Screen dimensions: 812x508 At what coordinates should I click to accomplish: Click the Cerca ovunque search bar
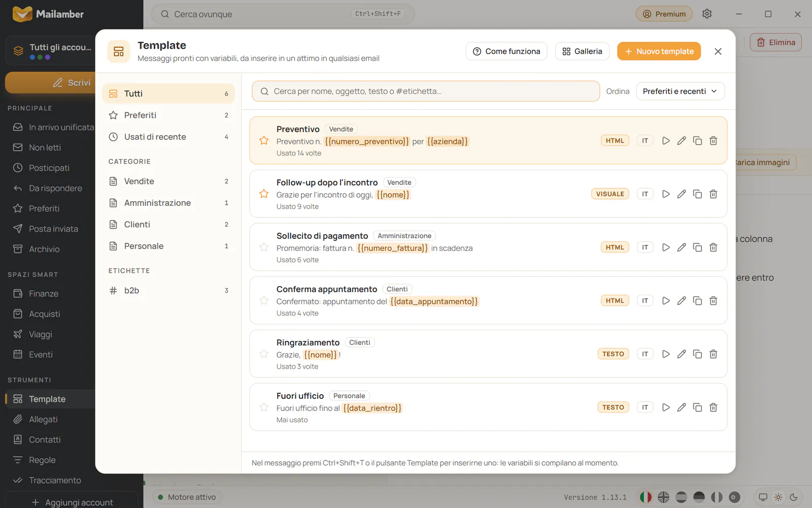(283, 14)
